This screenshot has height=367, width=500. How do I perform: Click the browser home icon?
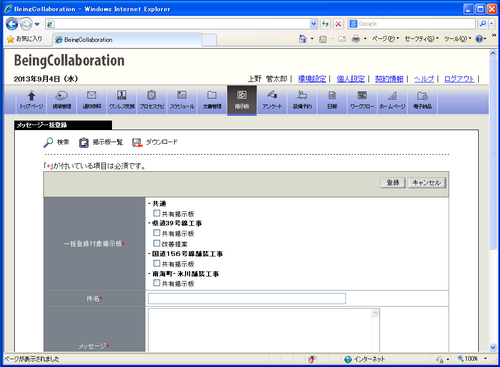tap(303, 39)
